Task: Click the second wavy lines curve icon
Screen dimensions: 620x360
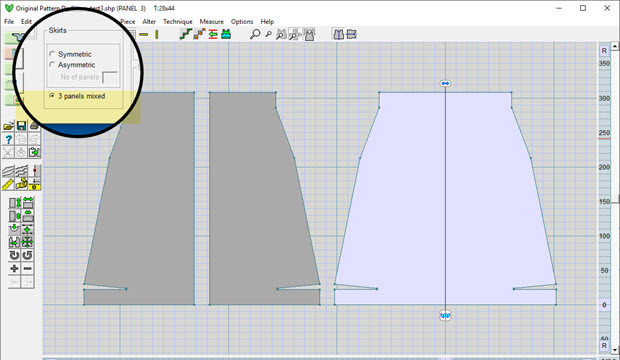Action: pyautogui.click(x=21, y=171)
